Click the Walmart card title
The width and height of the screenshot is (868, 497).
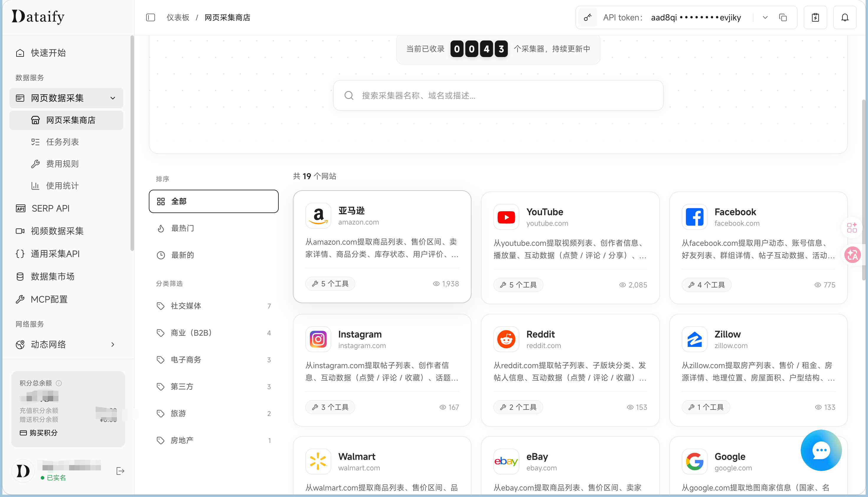[356, 457]
